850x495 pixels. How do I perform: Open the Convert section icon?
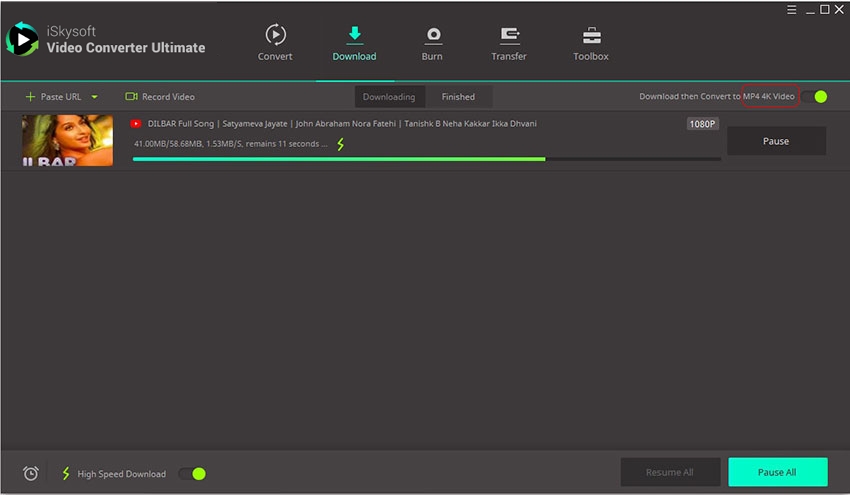coord(275,35)
